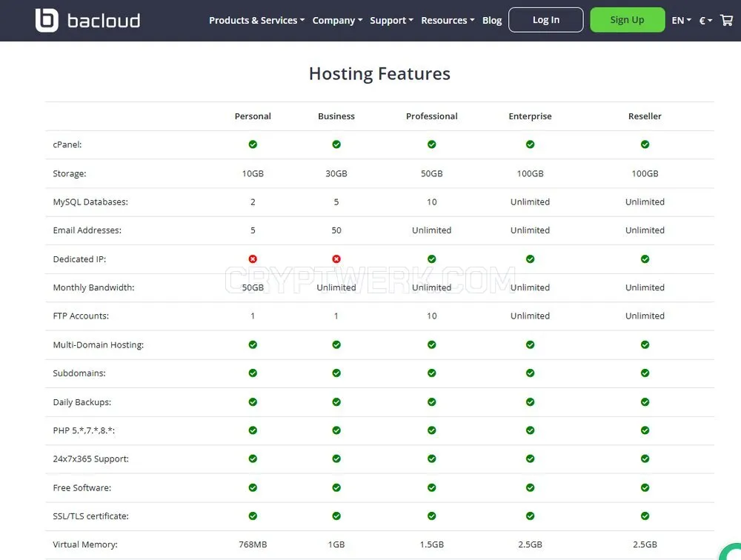The height and width of the screenshot is (560, 741).
Task: Click PHP versions check under Business
Action: click(336, 430)
